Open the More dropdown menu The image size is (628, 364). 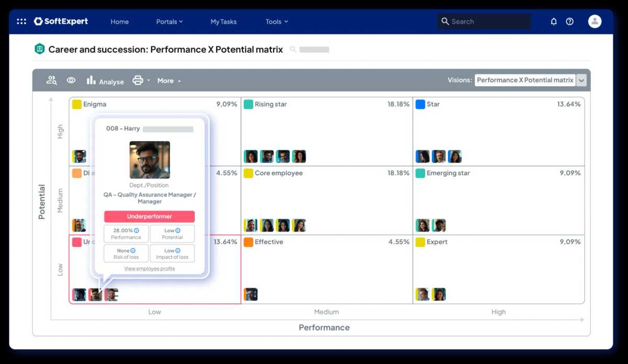(169, 81)
